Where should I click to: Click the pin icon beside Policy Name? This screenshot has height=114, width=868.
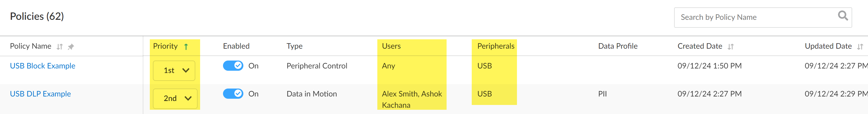point(71,47)
